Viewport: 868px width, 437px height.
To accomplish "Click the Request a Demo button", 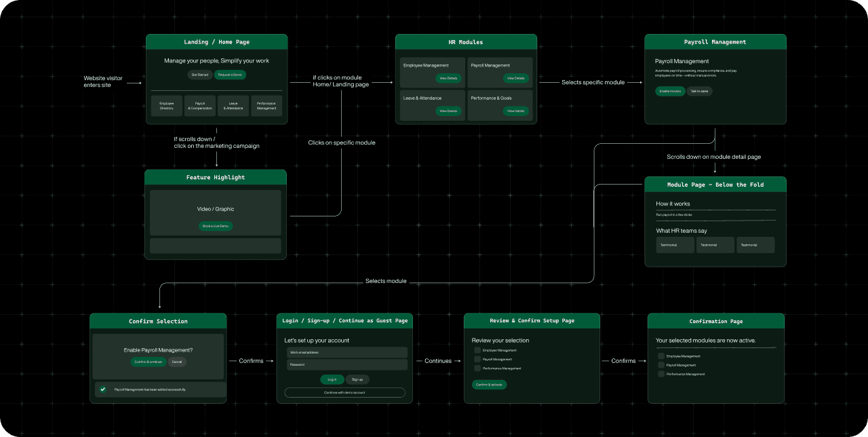I will pyautogui.click(x=231, y=75).
